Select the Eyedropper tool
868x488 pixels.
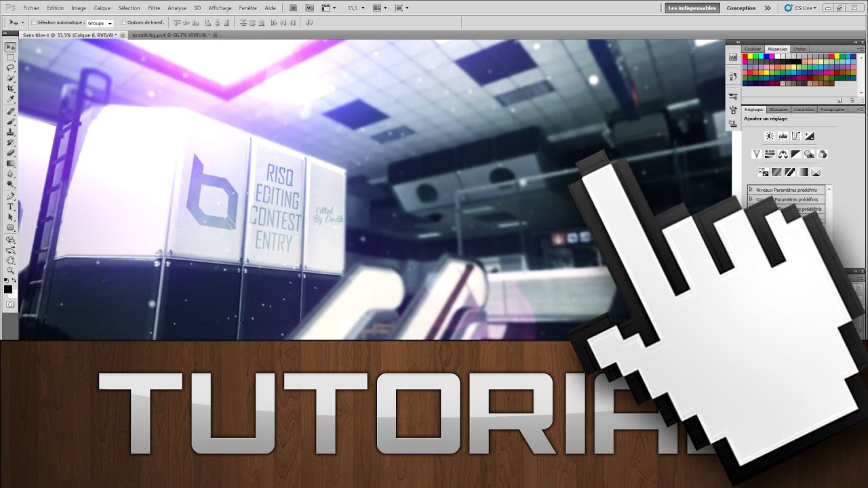(x=11, y=98)
